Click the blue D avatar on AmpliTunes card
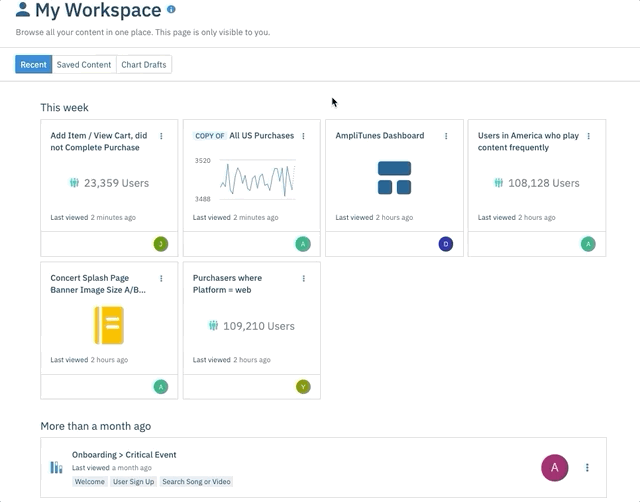640x502 pixels. click(445, 244)
